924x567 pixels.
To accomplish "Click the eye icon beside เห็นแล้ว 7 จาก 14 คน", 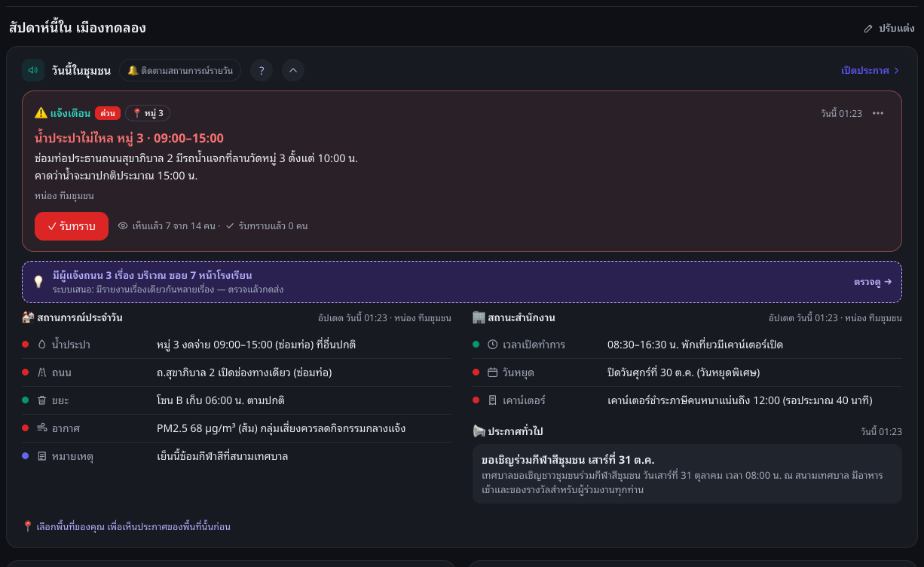I will click(x=124, y=225).
